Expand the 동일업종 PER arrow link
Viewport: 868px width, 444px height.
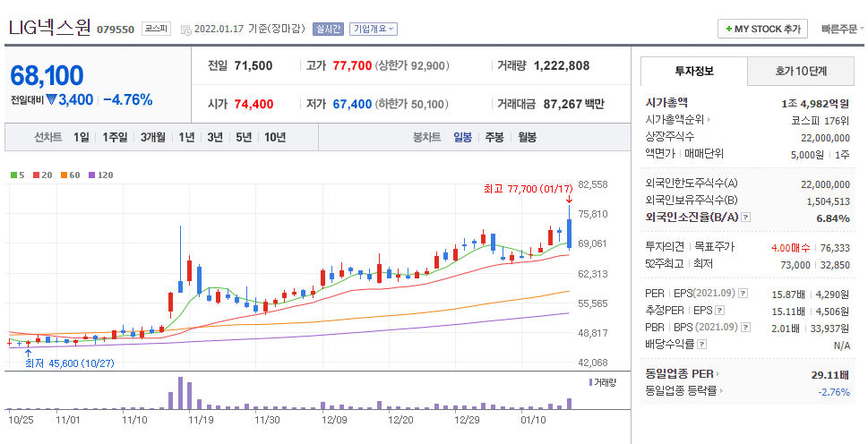point(683,374)
